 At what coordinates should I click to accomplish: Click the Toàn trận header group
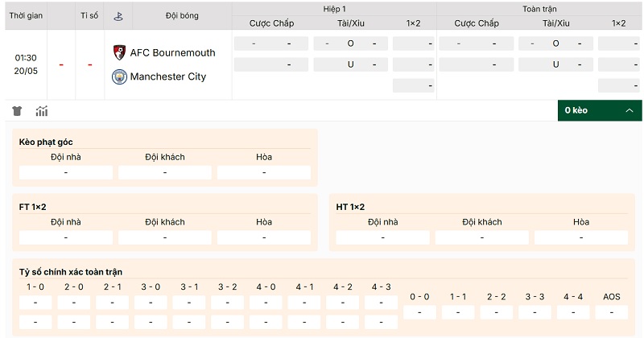539,9
